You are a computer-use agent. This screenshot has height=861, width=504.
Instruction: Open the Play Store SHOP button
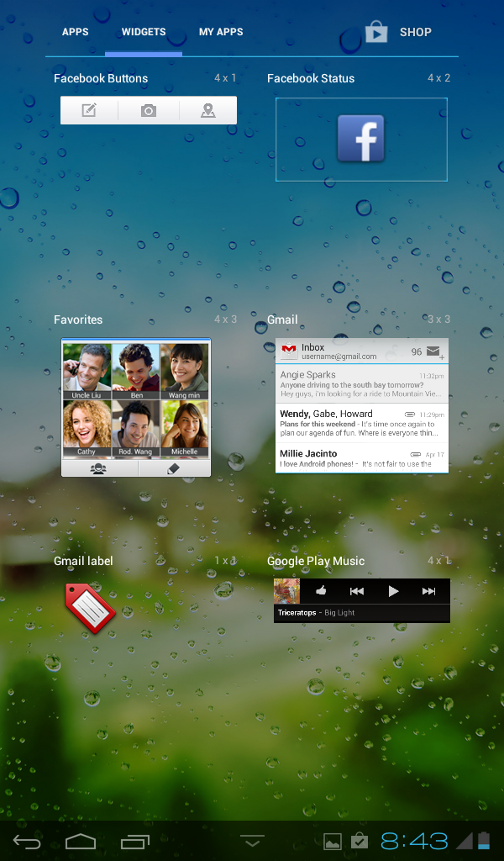coord(399,32)
